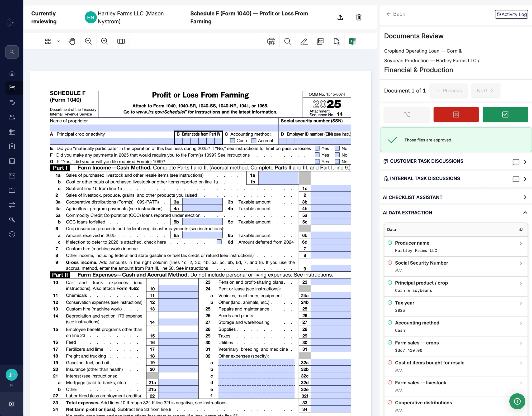Click the line 9 Gross income field
Image resolution: width=532 pixels, height=416 pixels.
pos(331,268)
